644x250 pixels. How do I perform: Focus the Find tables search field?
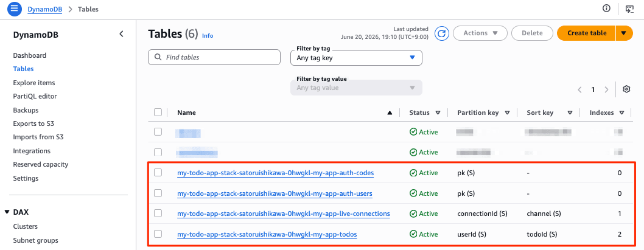pos(214,57)
